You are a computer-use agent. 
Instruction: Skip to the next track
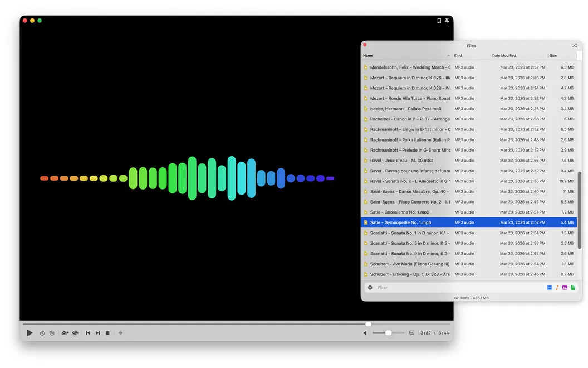98,333
